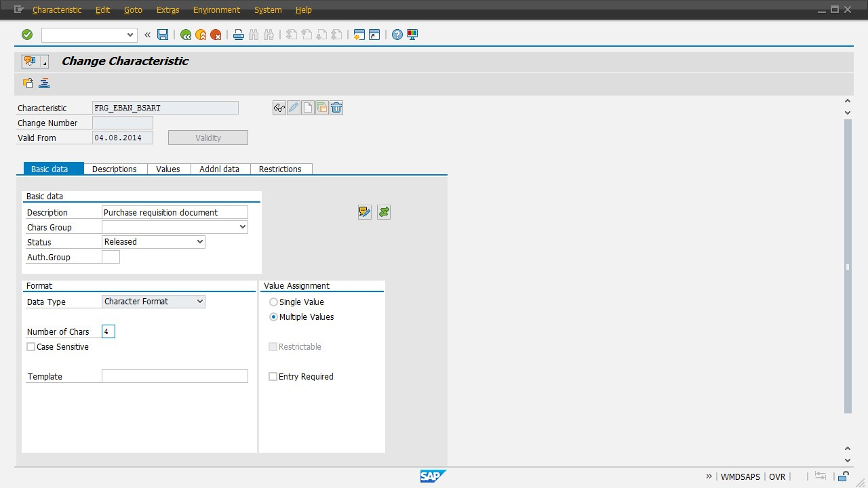Click the Template input field
868x488 pixels.
[174, 376]
